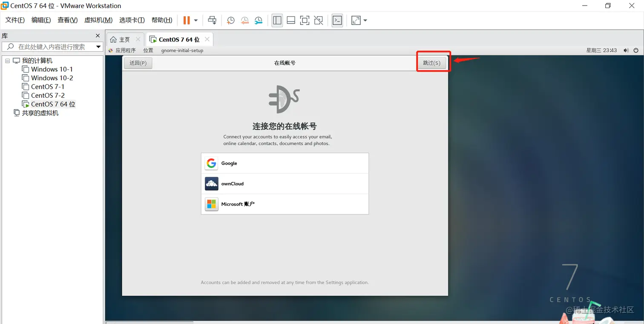Screen dimensions: 644x324
Task: Collapse the 我的计算机 tree node
Action: click(7, 61)
